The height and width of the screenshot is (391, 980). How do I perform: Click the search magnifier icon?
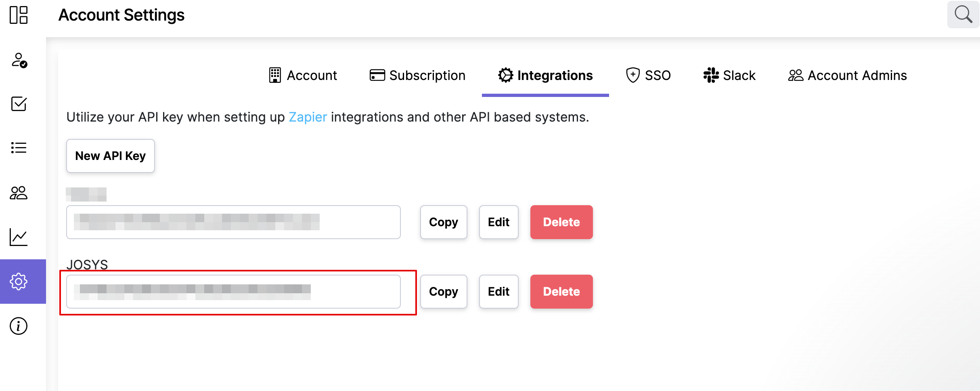[x=963, y=15]
